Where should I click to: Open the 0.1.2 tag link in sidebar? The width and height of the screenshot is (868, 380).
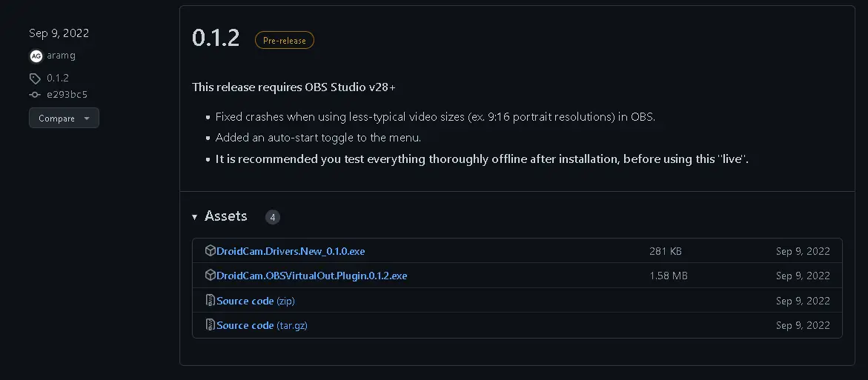coord(58,78)
